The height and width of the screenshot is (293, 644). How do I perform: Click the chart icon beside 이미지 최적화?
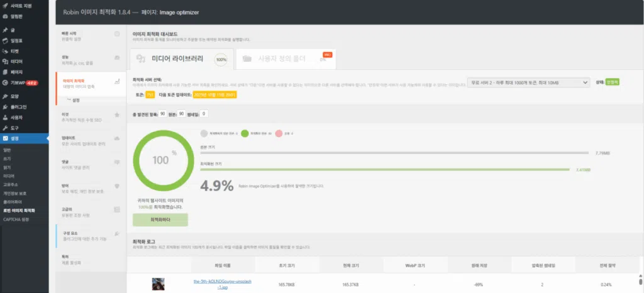coord(117,82)
